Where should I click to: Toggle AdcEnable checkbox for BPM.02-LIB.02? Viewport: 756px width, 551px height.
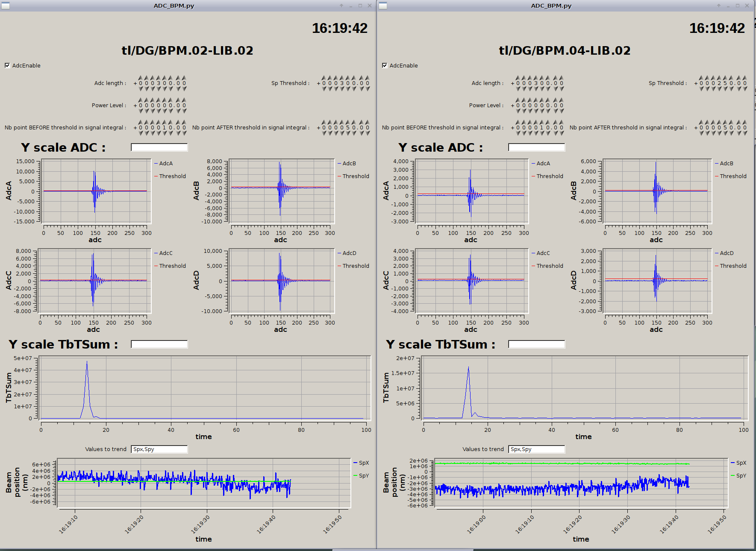pos(7,65)
